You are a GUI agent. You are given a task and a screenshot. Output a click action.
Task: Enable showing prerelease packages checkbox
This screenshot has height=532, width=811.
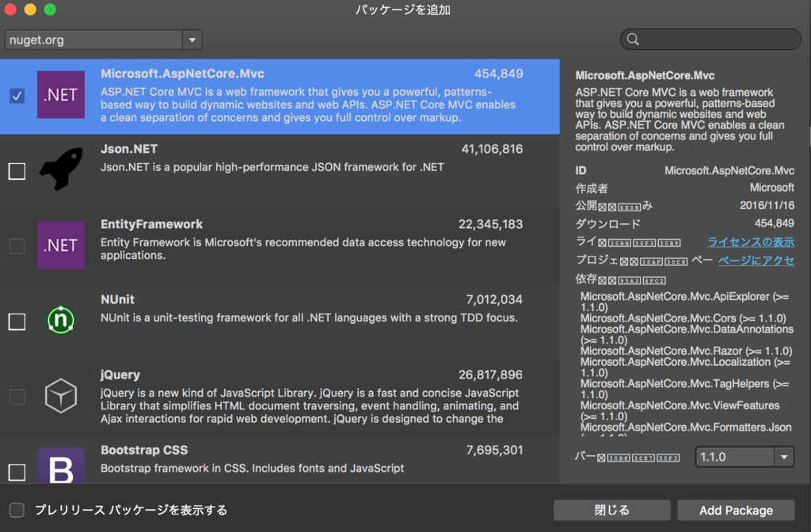(17, 511)
